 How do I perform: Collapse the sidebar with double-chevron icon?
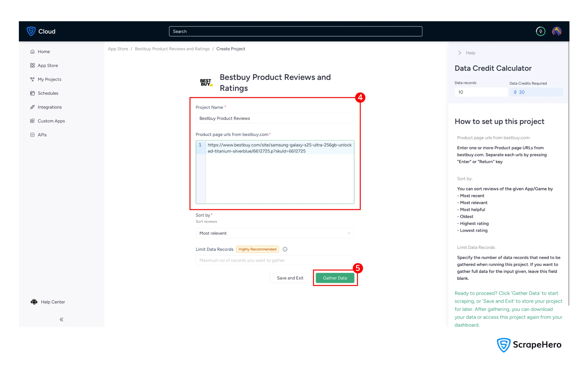coord(62,319)
